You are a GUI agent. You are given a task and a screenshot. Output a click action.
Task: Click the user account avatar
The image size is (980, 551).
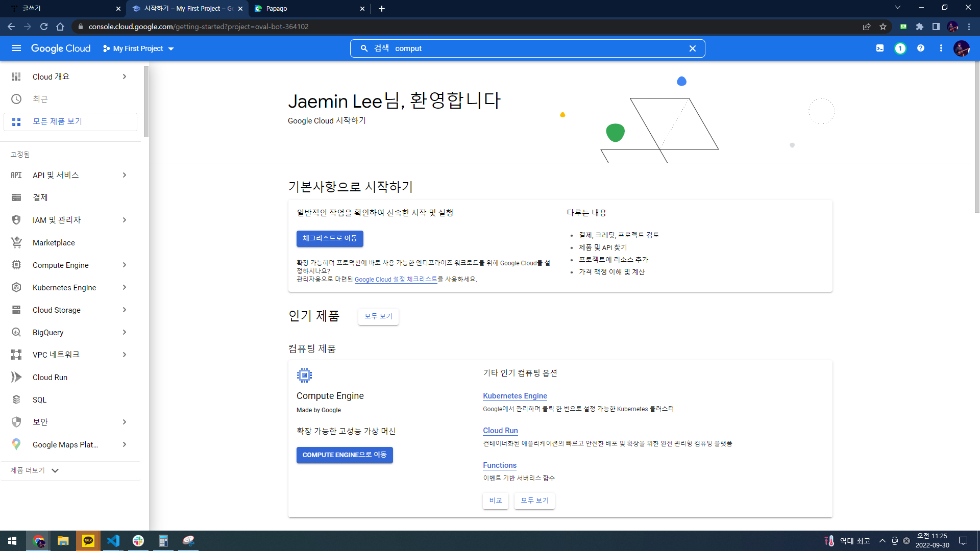(962, 48)
